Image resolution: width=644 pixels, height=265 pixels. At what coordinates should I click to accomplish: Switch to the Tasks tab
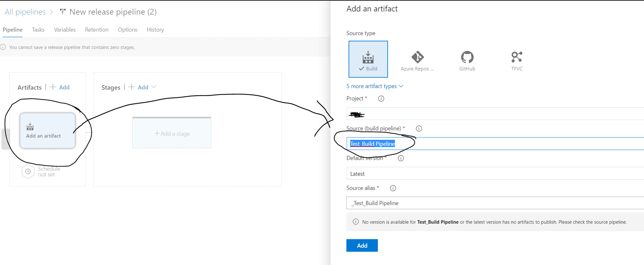pyautogui.click(x=38, y=30)
